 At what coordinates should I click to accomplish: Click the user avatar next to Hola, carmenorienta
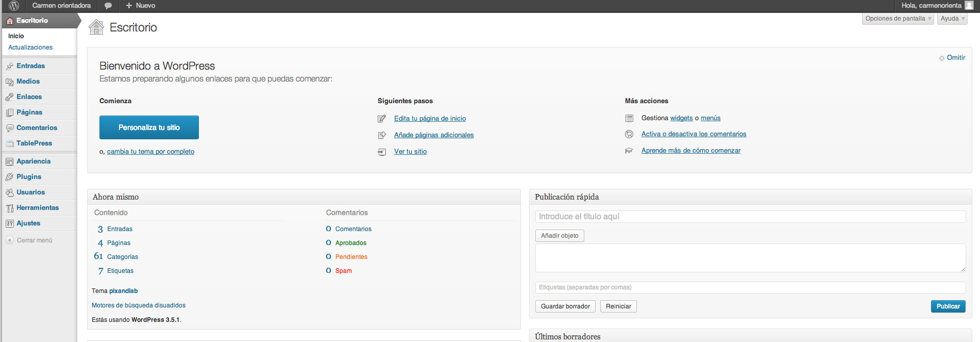tap(969, 6)
